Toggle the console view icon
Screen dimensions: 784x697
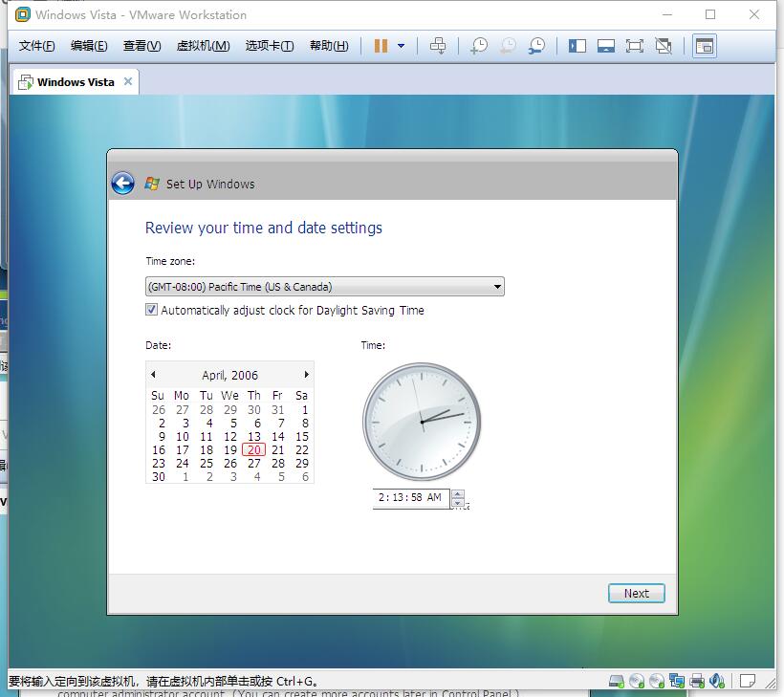(x=705, y=46)
